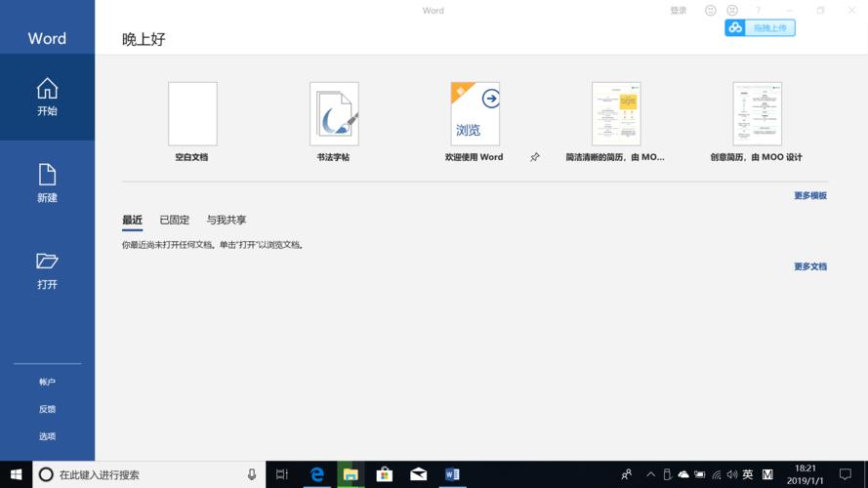Select the Word icon on taskbar
This screenshot has width=868, height=488.
(x=452, y=474)
